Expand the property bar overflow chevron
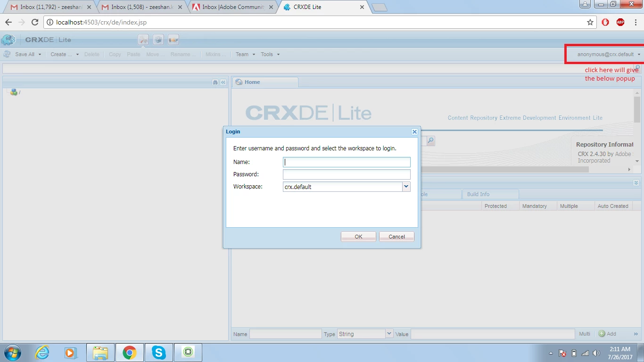The image size is (644, 362). click(636, 334)
